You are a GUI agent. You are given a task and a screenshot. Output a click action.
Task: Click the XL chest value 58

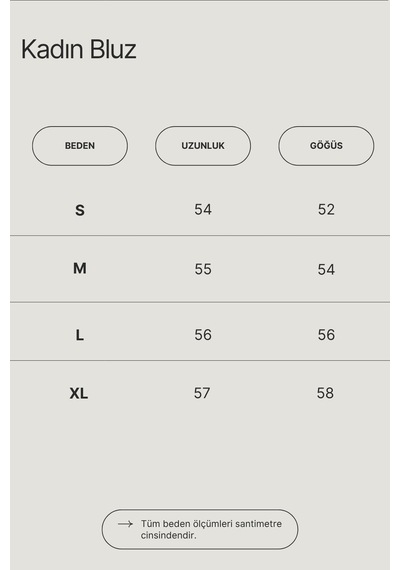[x=325, y=393]
